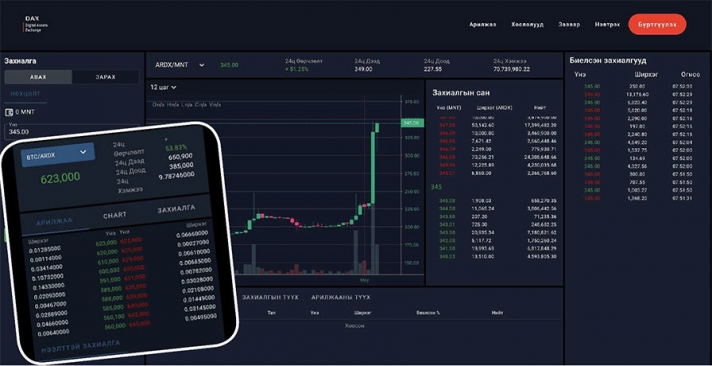Open the Нэвтрэх login link
The width and height of the screenshot is (712, 366).
[x=607, y=25]
